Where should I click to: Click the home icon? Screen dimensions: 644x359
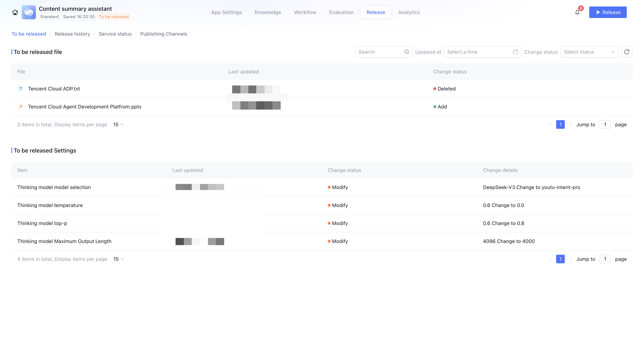(x=15, y=12)
